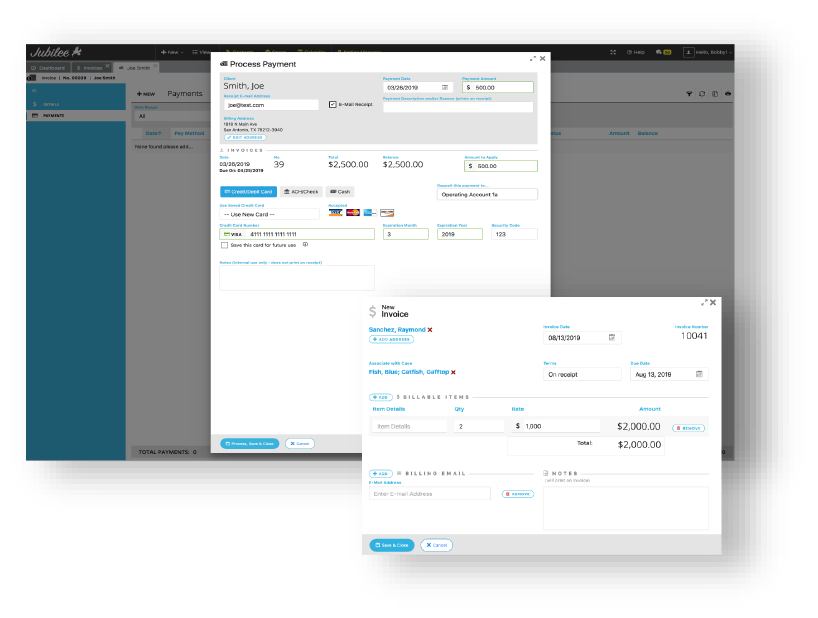Close the Process Payment dialog
Screen dimensions: 818x618
(x=543, y=58)
